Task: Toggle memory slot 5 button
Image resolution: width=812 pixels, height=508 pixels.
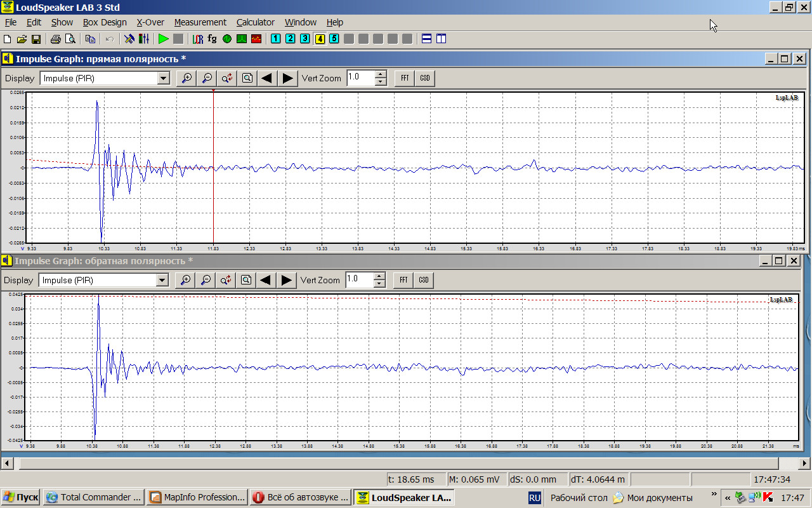Action: [334, 39]
